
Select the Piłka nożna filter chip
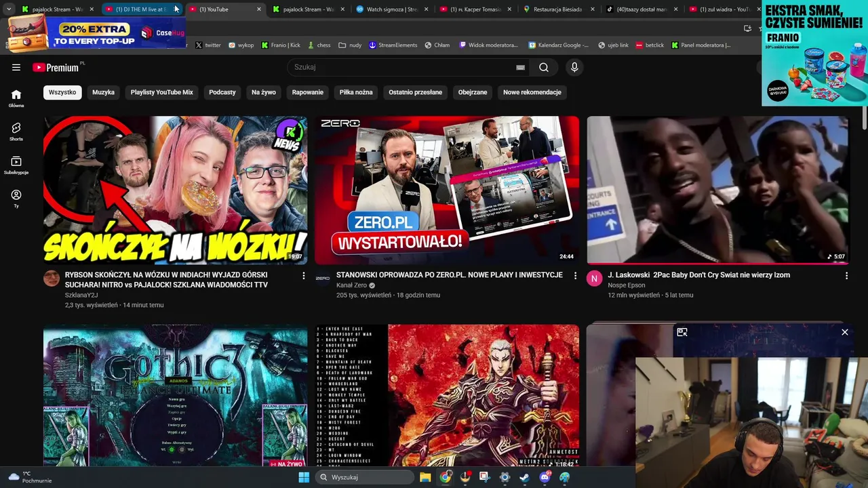[356, 92]
